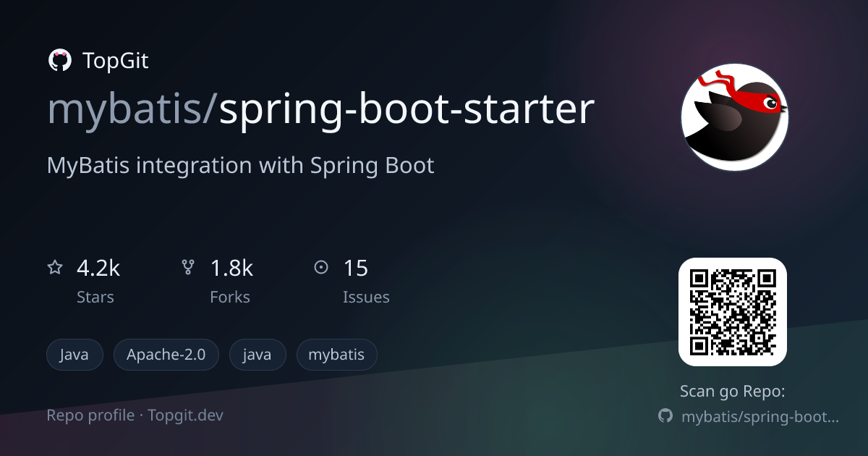Click the 4.2k stars count
The image size is (868, 456).
[x=98, y=269]
